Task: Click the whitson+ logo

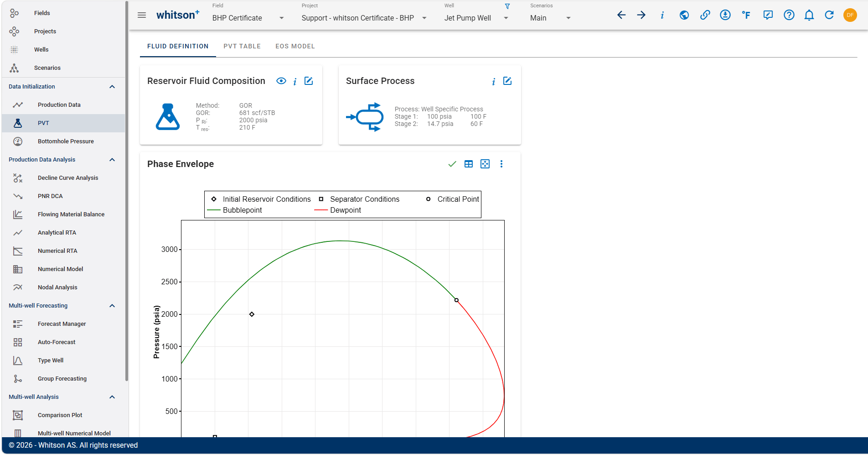Action: (x=178, y=15)
